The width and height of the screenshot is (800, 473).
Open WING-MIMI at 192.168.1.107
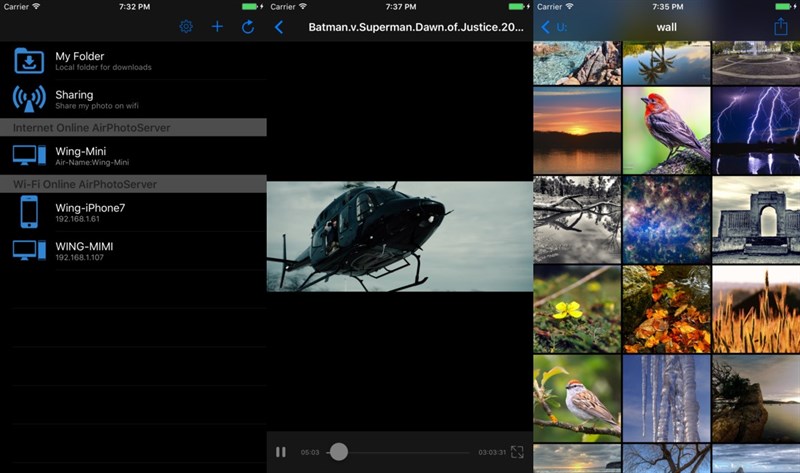[133, 251]
